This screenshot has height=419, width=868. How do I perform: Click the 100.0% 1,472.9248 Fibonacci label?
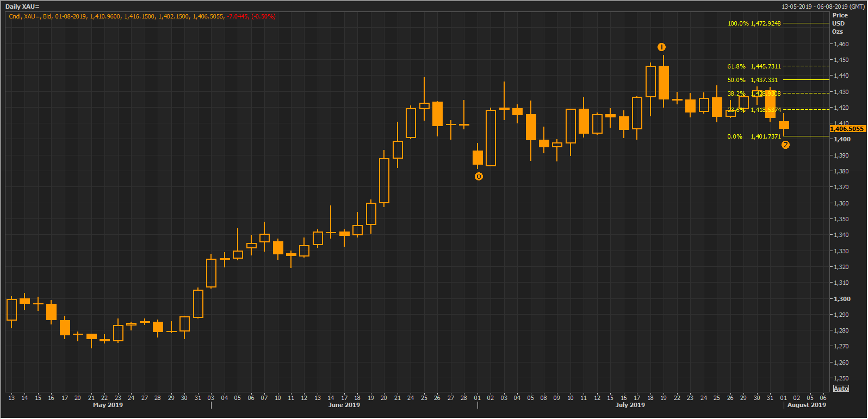(754, 23)
